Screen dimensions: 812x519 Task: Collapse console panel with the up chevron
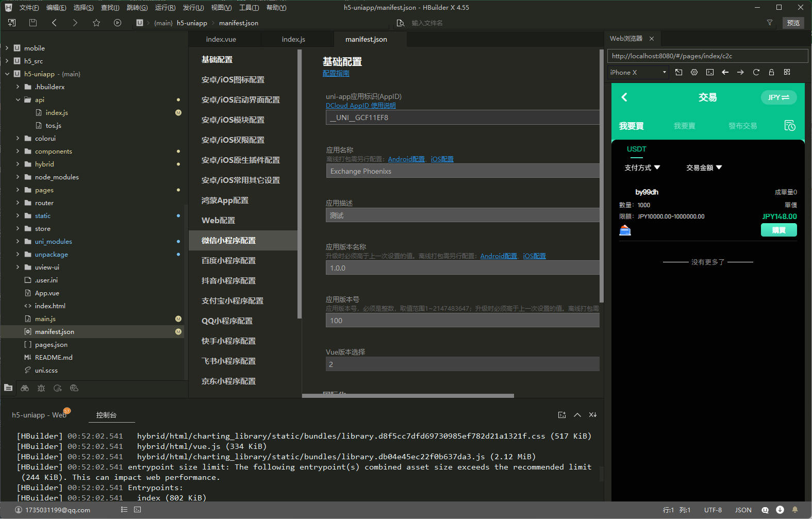(577, 415)
